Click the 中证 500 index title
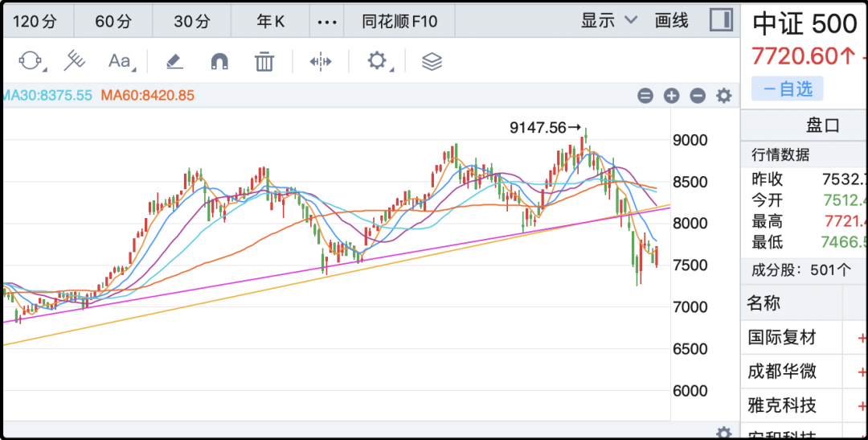This screenshot has height=440, width=868. click(x=805, y=24)
